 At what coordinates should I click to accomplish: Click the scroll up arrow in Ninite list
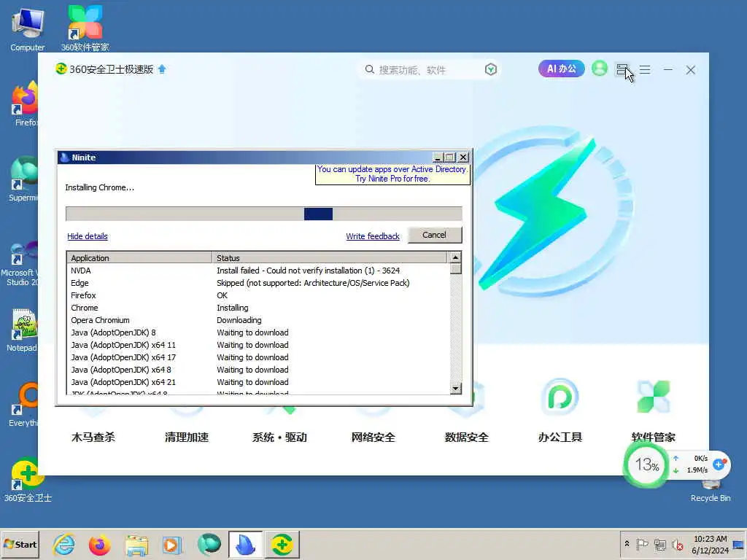455,257
